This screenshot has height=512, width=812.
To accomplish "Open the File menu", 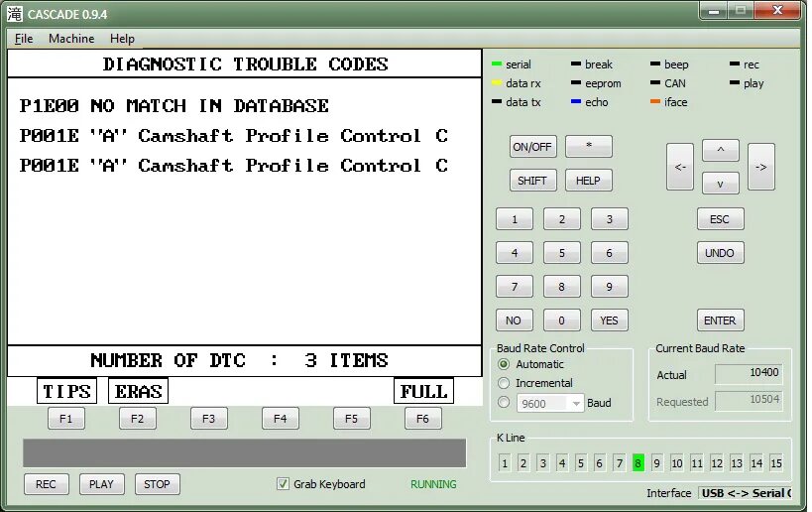I will pos(24,39).
